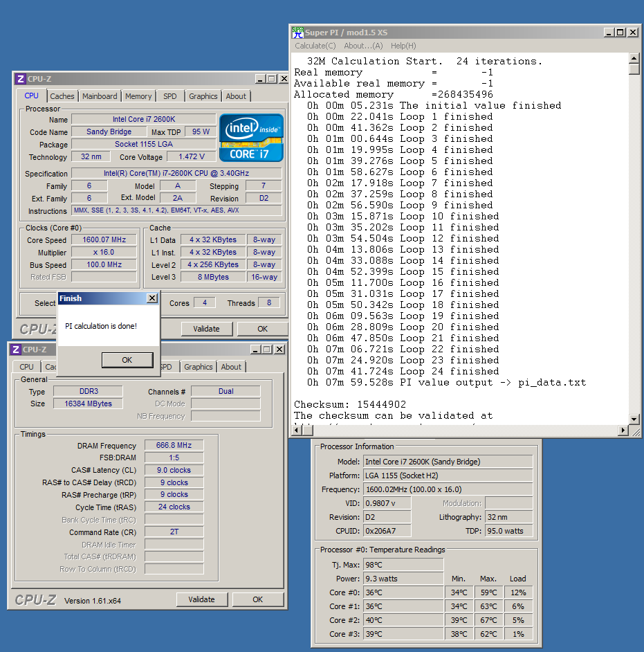644x652 pixels.
Task: Click the Cores value '4'
Action: click(x=205, y=302)
